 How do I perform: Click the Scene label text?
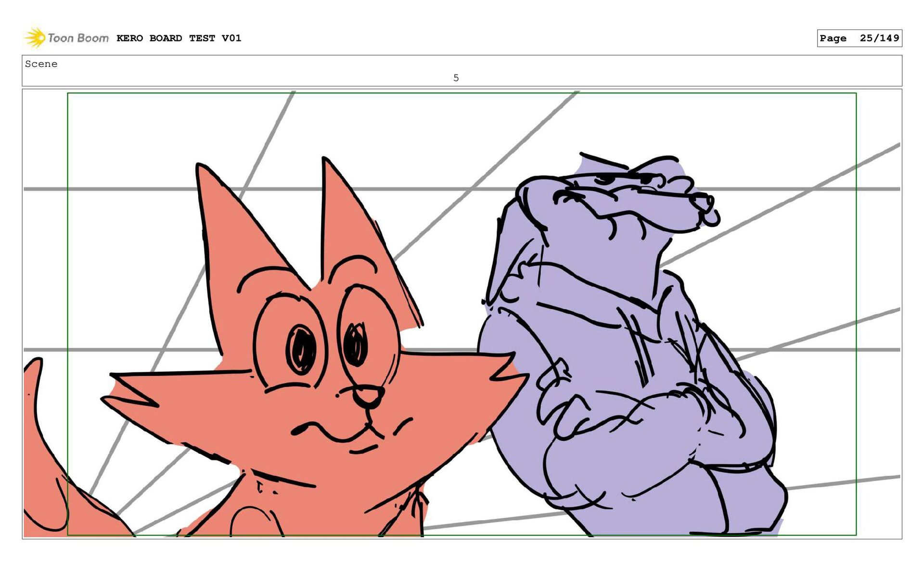(x=41, y=64)
